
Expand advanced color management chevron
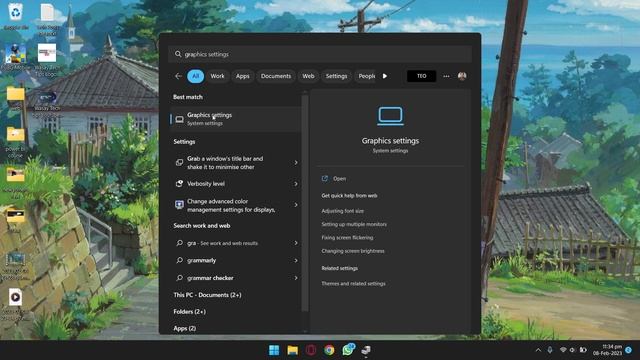point(296,205)
